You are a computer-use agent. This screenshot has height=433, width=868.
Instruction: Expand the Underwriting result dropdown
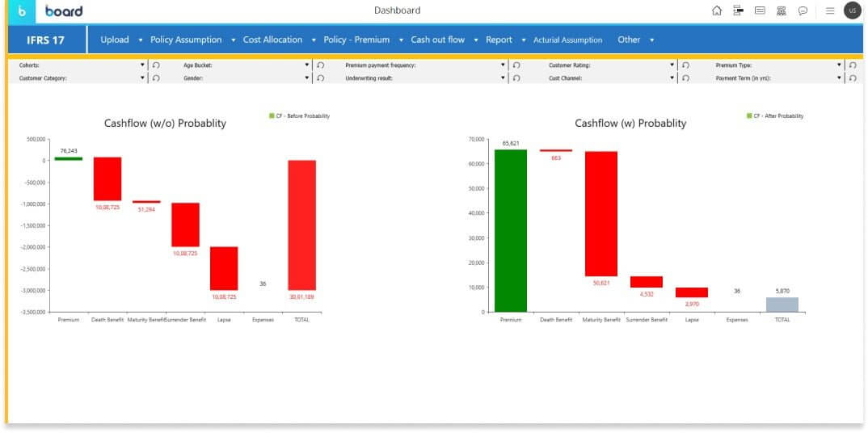(x=503, y=78)
